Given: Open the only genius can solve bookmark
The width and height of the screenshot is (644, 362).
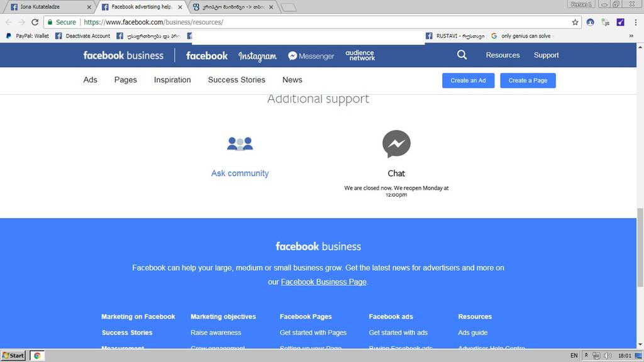Looking at the screenshot, I should pyautogui.click(x=521, y=36).
